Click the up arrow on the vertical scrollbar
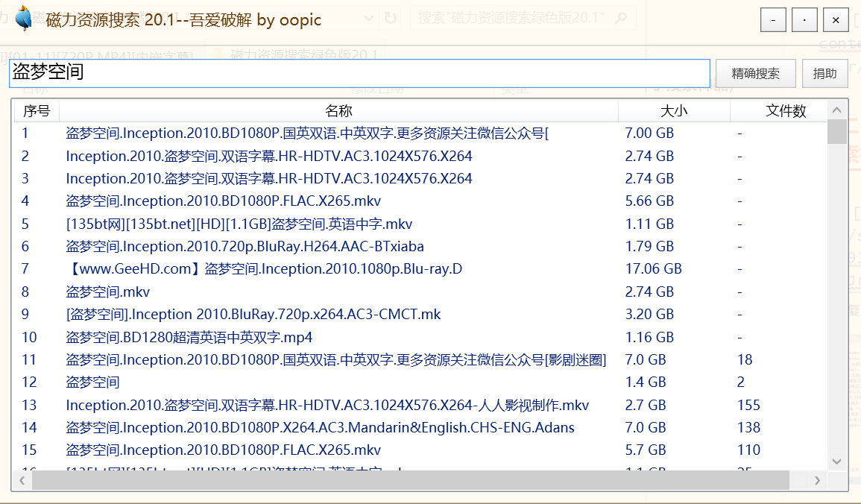 tap(836, 108)
